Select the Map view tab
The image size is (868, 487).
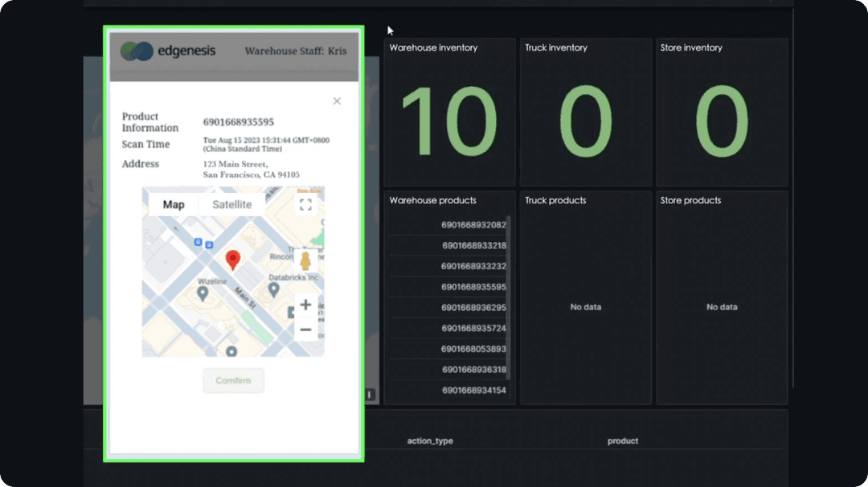[174, 205]
